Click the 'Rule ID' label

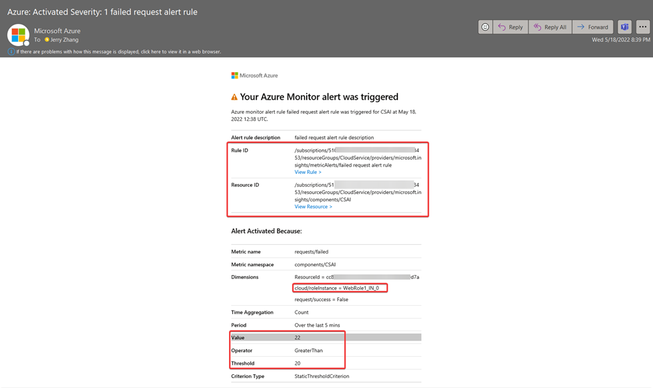click(239, 150)
